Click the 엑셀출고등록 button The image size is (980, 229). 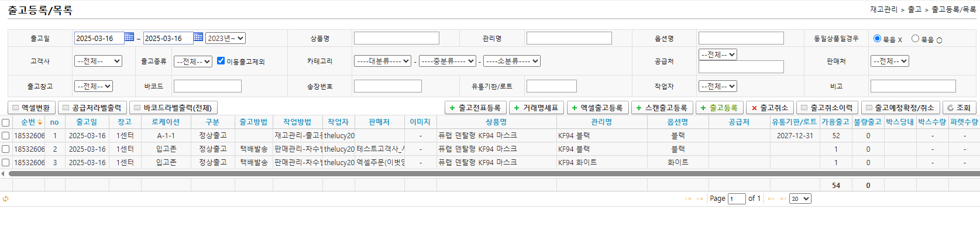pos(598,108)
